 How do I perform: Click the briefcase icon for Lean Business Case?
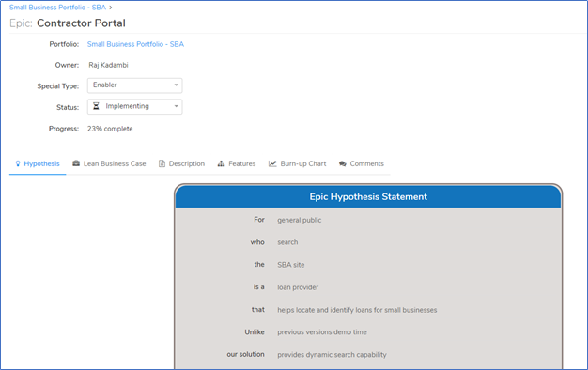pyautogui.click(x=76, y=163)
